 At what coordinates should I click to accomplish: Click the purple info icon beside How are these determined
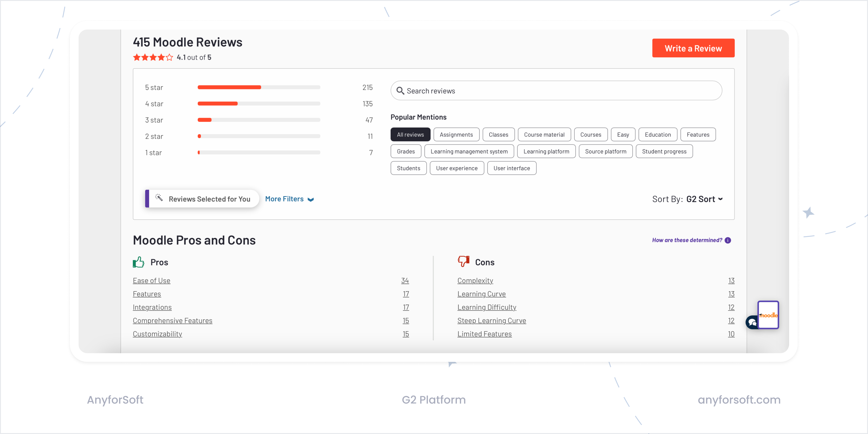(728, 240)
